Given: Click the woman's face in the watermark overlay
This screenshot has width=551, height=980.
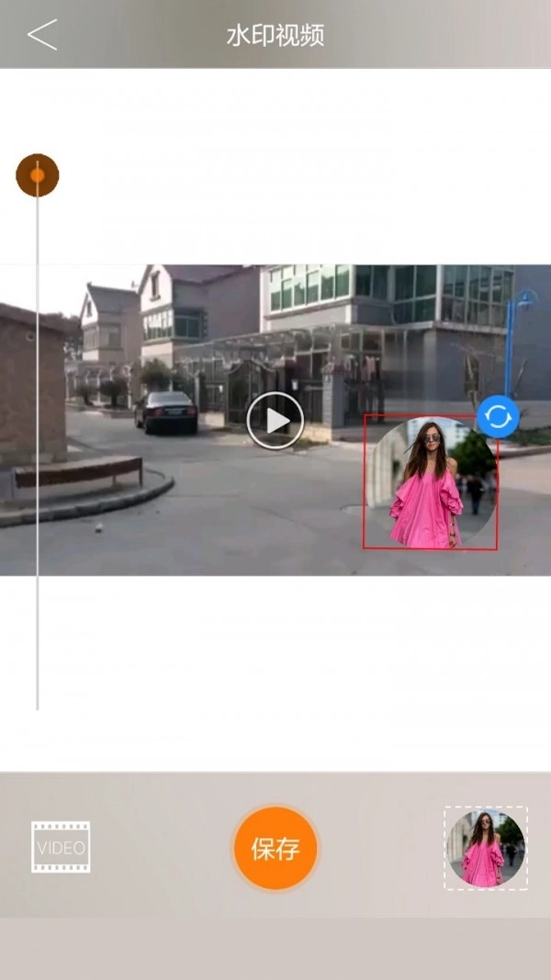Looking at the screenshot, I should click(431, 437).
